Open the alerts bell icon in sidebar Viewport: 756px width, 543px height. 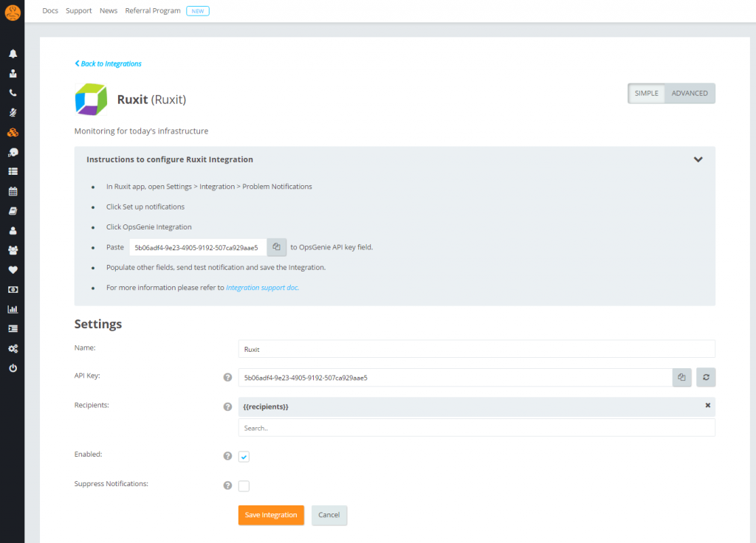[x=13, y=53]
